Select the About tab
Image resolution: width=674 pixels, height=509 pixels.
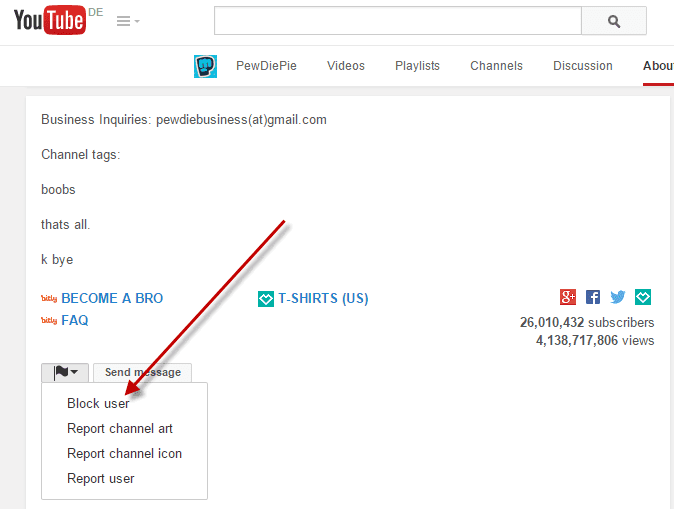coord(658,66)
